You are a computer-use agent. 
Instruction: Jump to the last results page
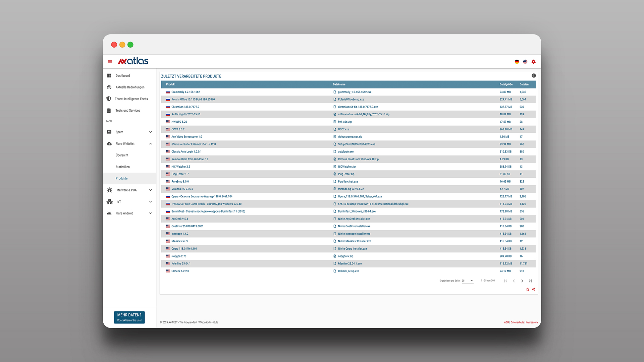[x=530, y=281]
